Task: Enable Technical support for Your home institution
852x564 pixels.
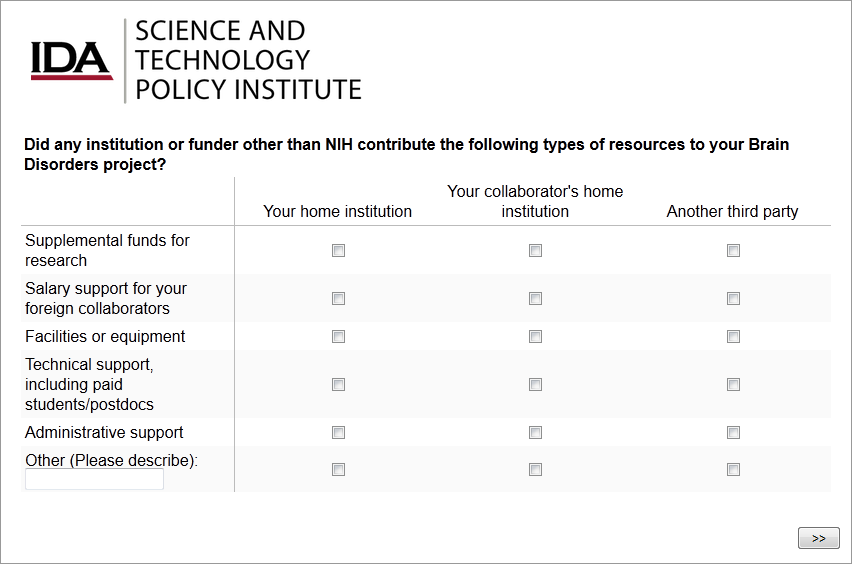Action: pos(338,385)
